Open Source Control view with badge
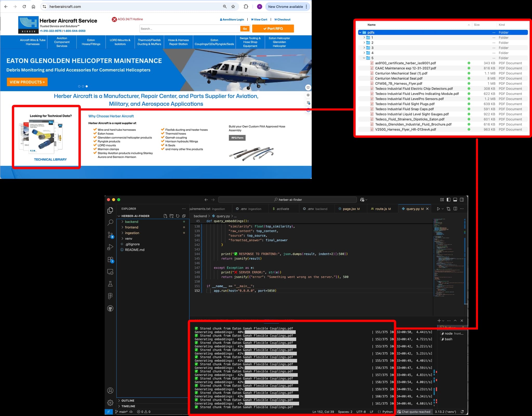Image resolution: width=532 pixels, height=416 pixels. [x=110, y=235]
